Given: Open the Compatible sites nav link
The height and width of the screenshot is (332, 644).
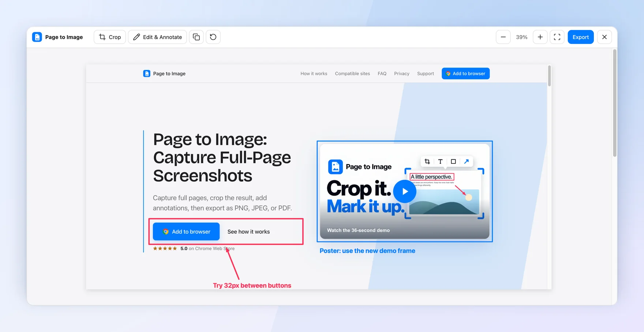Looking at the screenshot, I should coord(352,73).
